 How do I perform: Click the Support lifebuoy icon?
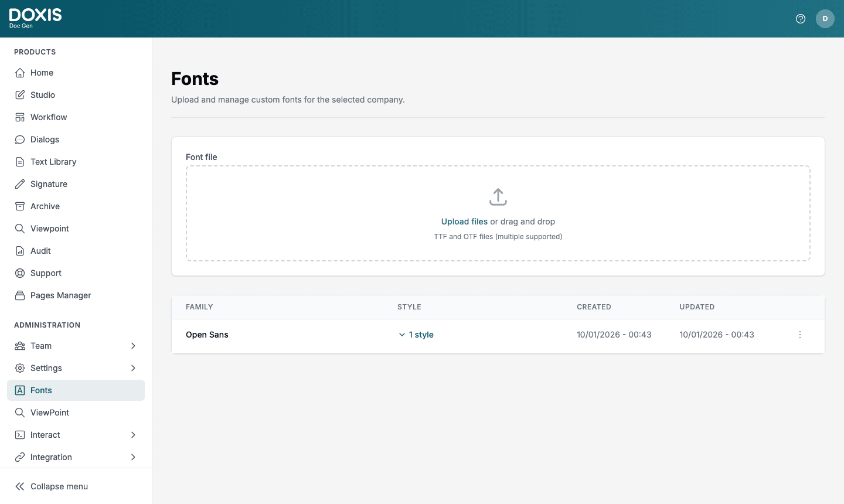pyautogui.click(x=20, y=273)
